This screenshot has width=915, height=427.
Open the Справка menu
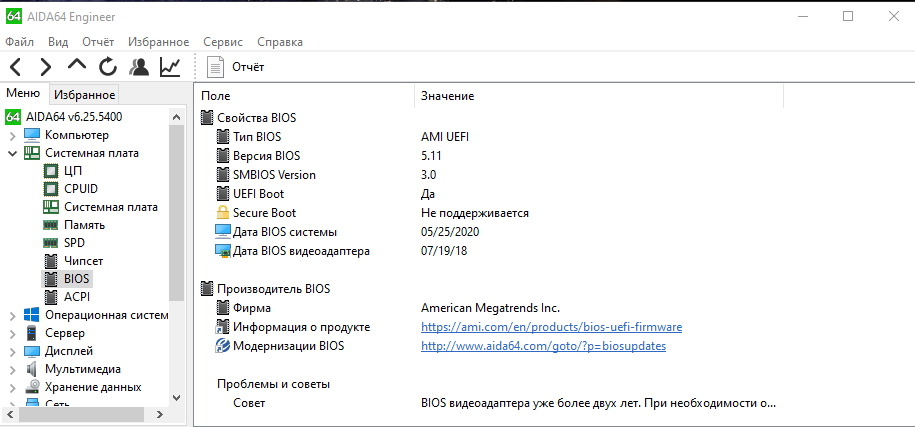[280, 42]
